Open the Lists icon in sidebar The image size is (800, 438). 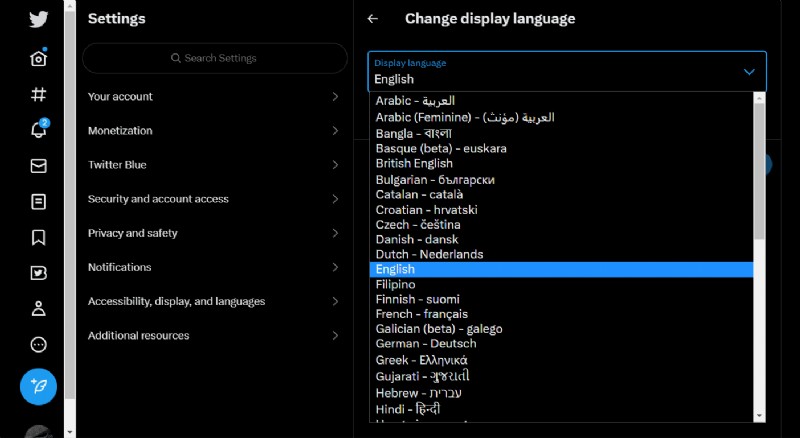38,202
